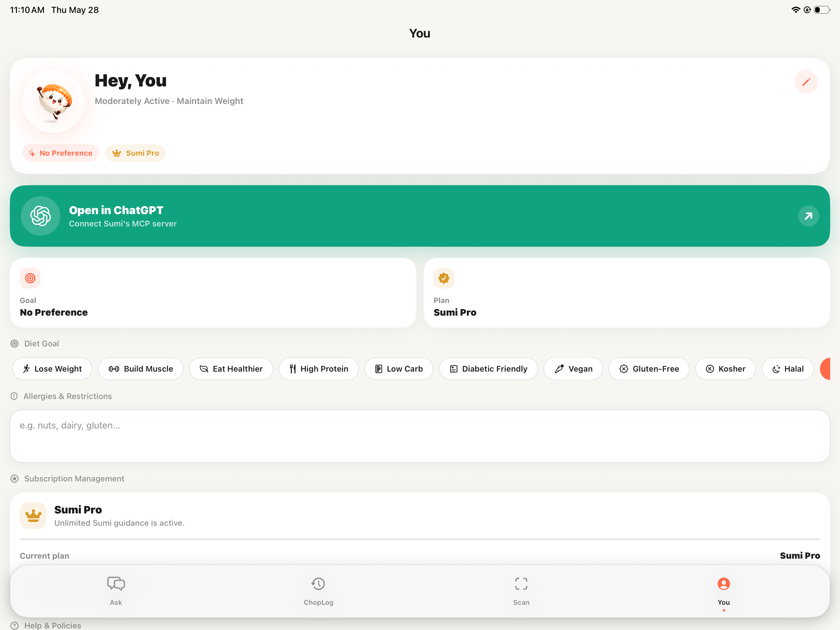Select the Low Carb diet goal
This screenshot has width=840, height=630.
click(x=399, y=369)
